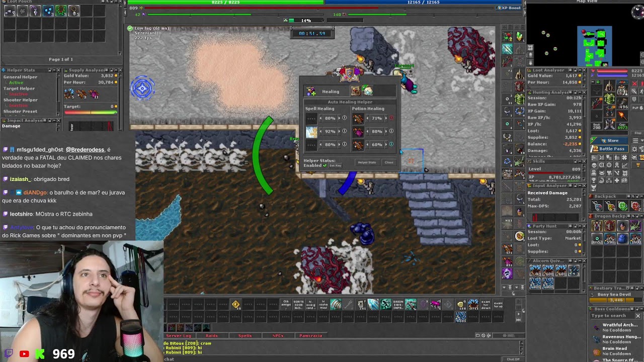Click the Twitch icon in stream overlay
This screenshot has width=644, height=362.
point(9,354)
